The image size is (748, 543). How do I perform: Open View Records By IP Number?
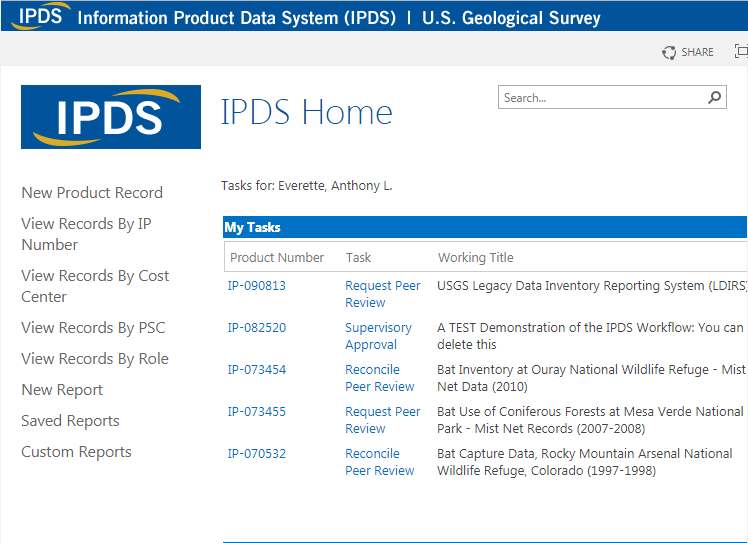pyautogui.click(x=86, y=234)
